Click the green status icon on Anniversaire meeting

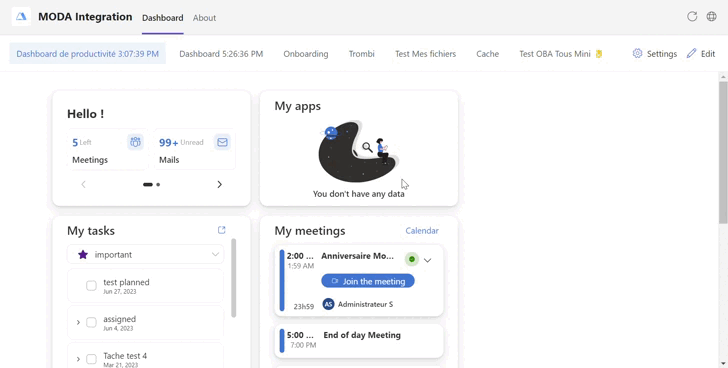coord(412,259)
